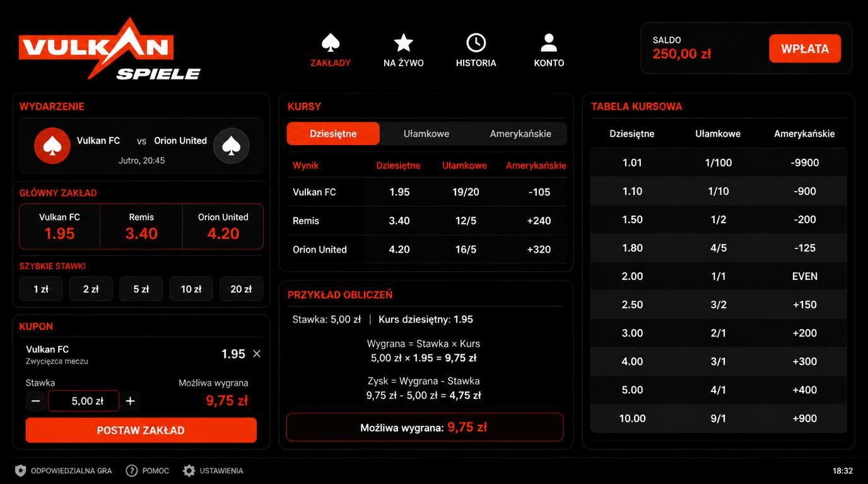The width and height of the screenshot is (868, 484).
Task: Place the bet with Postaw zakład
Action: coord(141,430)
